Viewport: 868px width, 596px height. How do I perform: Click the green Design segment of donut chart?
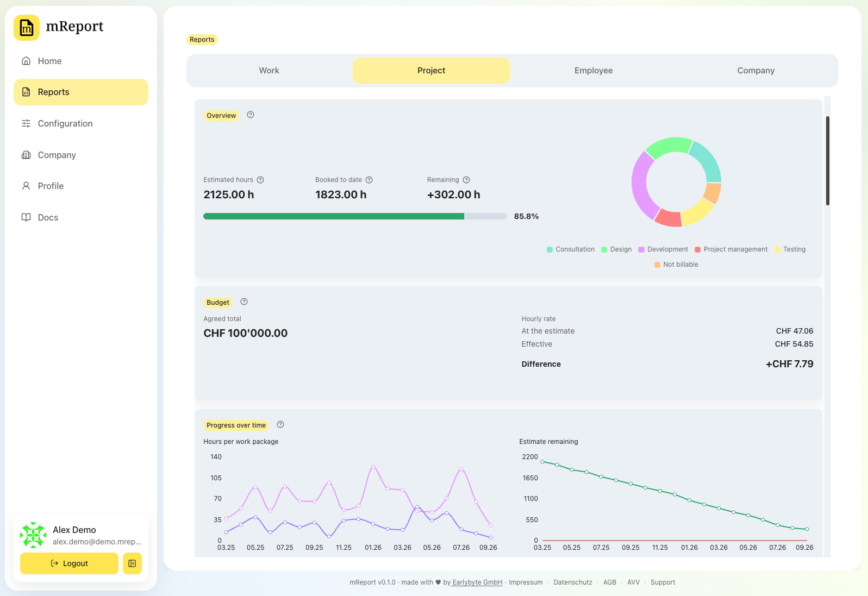coord(670,147)
